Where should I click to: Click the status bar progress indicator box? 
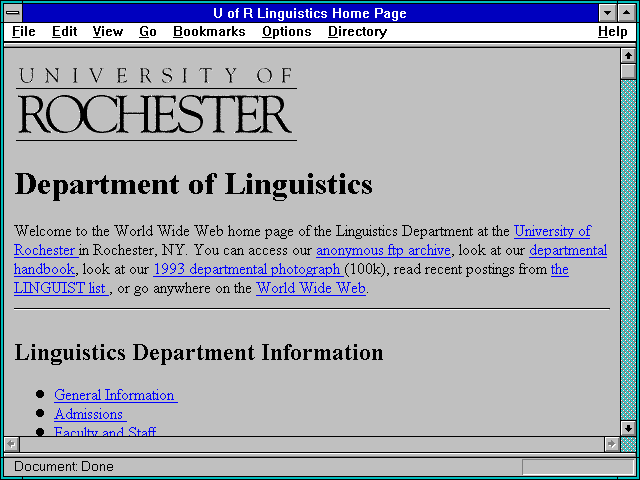[578, 467]
